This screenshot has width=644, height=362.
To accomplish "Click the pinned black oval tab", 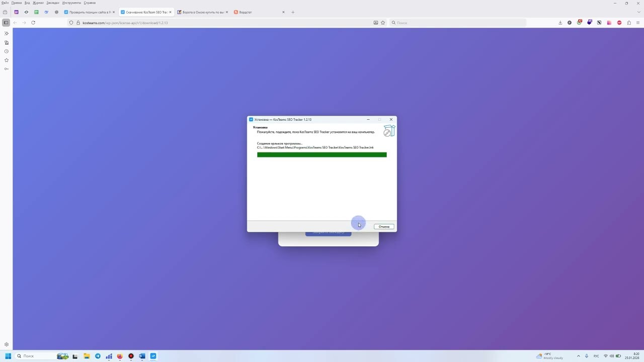I will [26, 12].
